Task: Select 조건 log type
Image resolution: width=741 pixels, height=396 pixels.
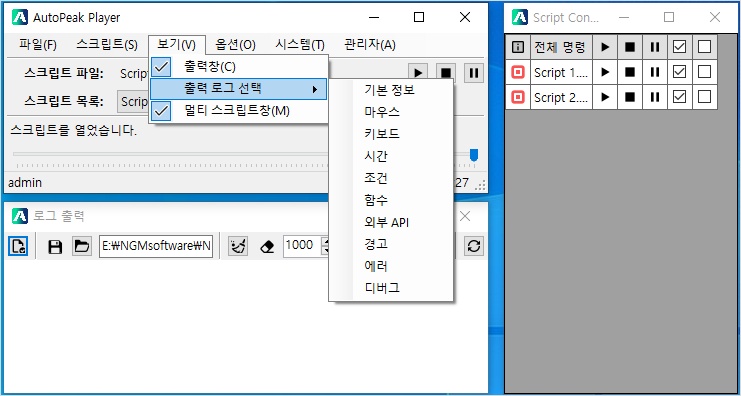Action: (391, 178)
